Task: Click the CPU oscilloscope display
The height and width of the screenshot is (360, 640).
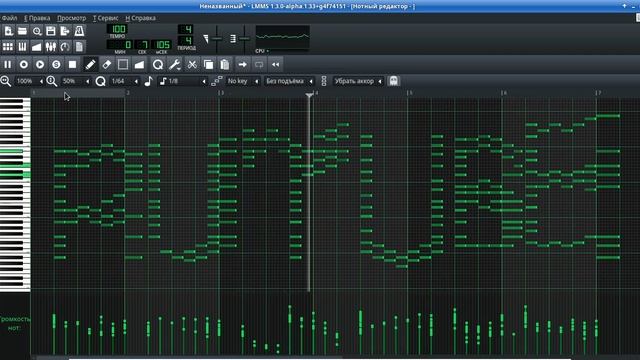Action: point(282,37)
